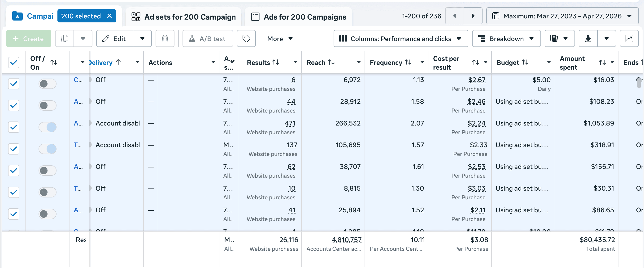This screenshot has height=268, width=644.
Task: Select the Edit pencil icon
Action: tap(106, 38)
